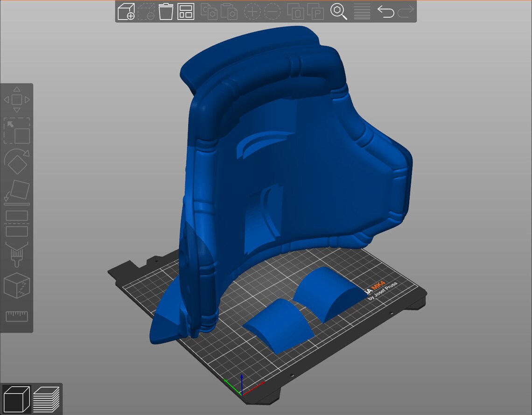Screen dimensions: 532x415
Task: Click the dimmed Copy icon
Action: click(210, 12)
